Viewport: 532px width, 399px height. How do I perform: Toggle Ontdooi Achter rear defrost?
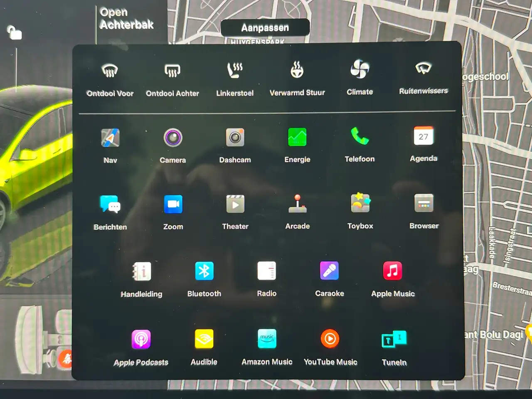(x=172, y=71)
